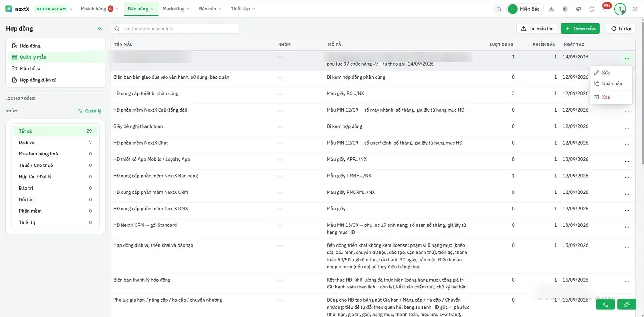
Task: Open three-dot menu for HĐ cung cấp phần mềm NextX DMS
Action: pos(627,210)
